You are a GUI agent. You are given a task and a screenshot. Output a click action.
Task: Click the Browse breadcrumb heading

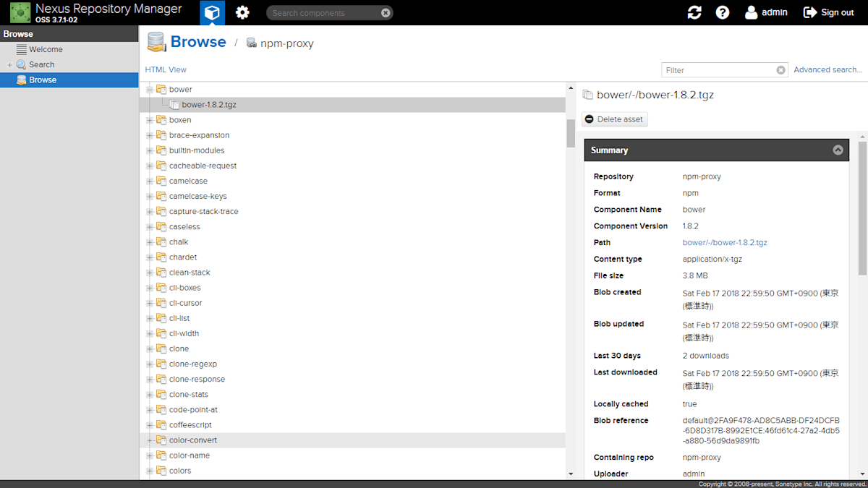pyautogui.click(x=198, y=42)
